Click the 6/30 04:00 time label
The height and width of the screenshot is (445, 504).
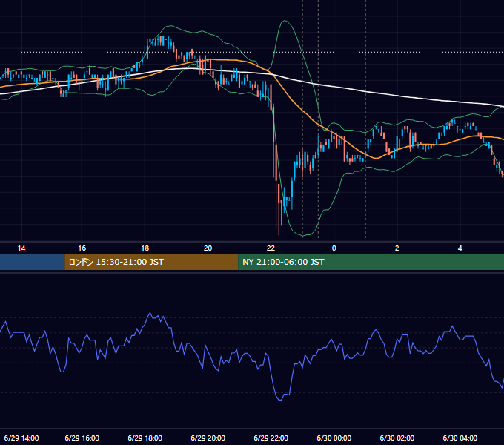tap(460, 438)
